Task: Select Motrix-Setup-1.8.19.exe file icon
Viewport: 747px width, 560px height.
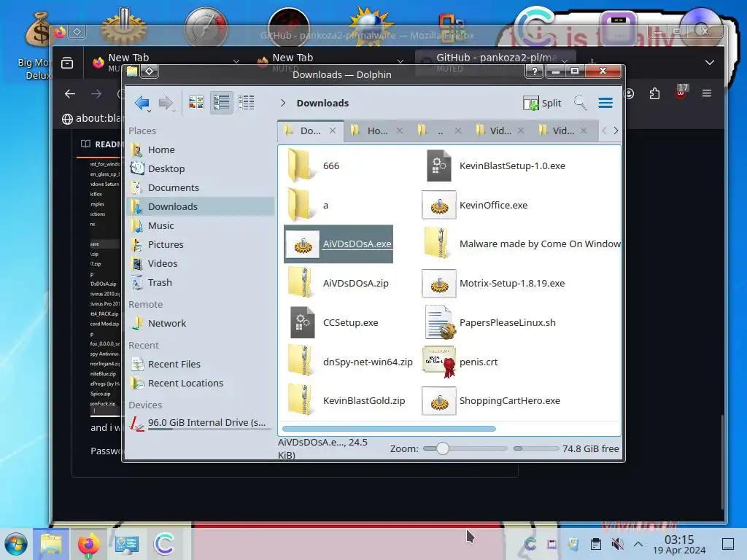Action: (438, 284)
